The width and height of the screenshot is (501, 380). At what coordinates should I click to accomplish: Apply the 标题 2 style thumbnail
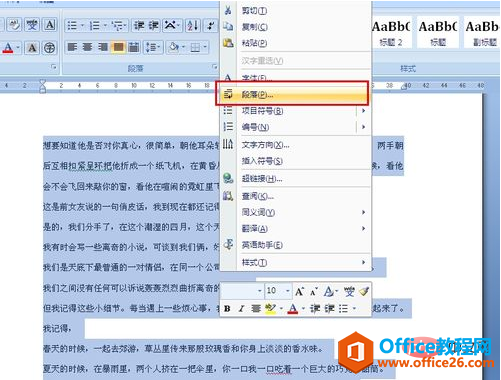(391, 33)
